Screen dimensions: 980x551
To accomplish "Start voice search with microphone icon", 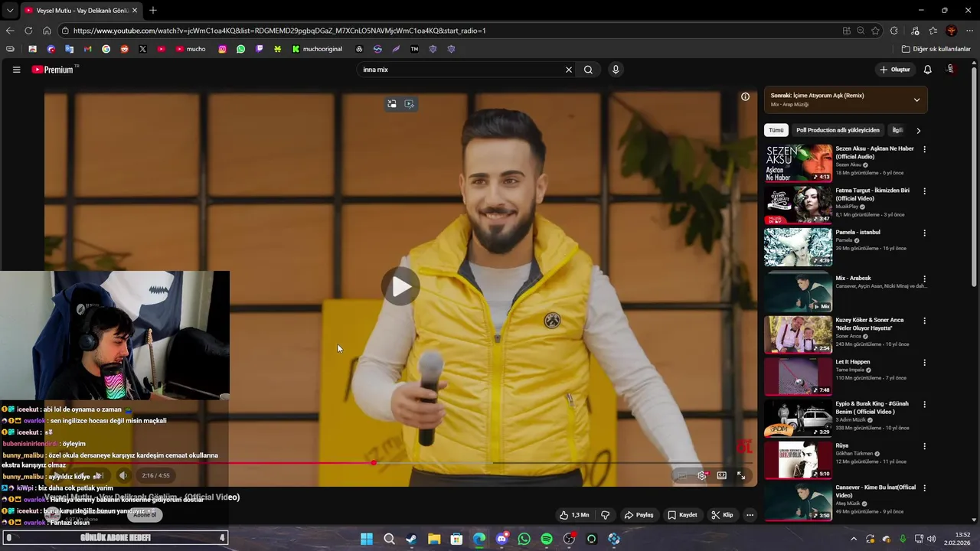I will (615, 70).
